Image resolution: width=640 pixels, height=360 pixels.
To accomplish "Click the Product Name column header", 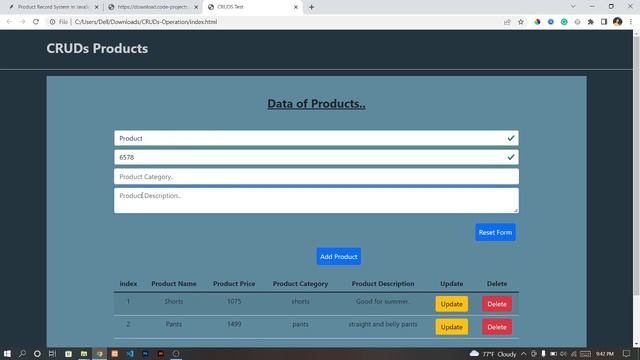I will (174, 284).
